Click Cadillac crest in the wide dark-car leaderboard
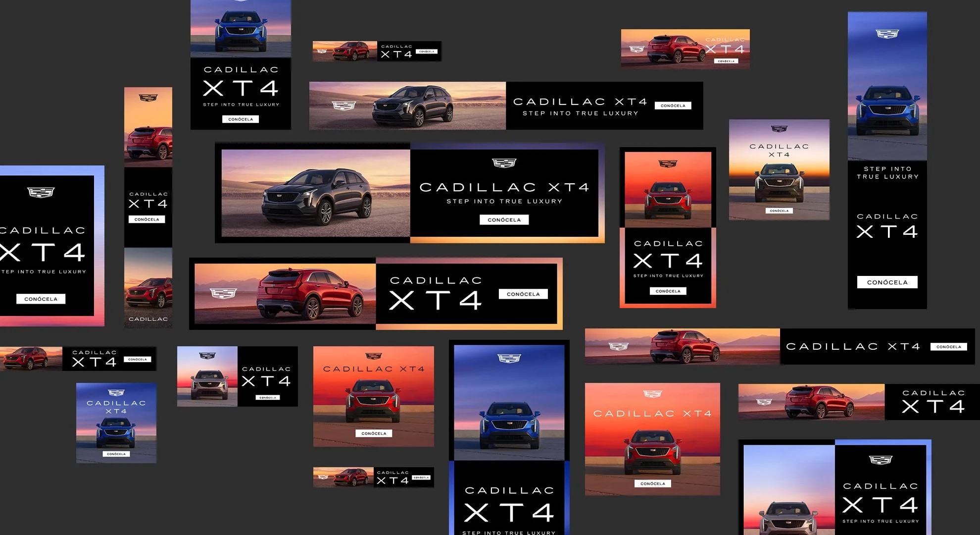The height and width of the screenshot is (535, 980). tap(343, 106)
